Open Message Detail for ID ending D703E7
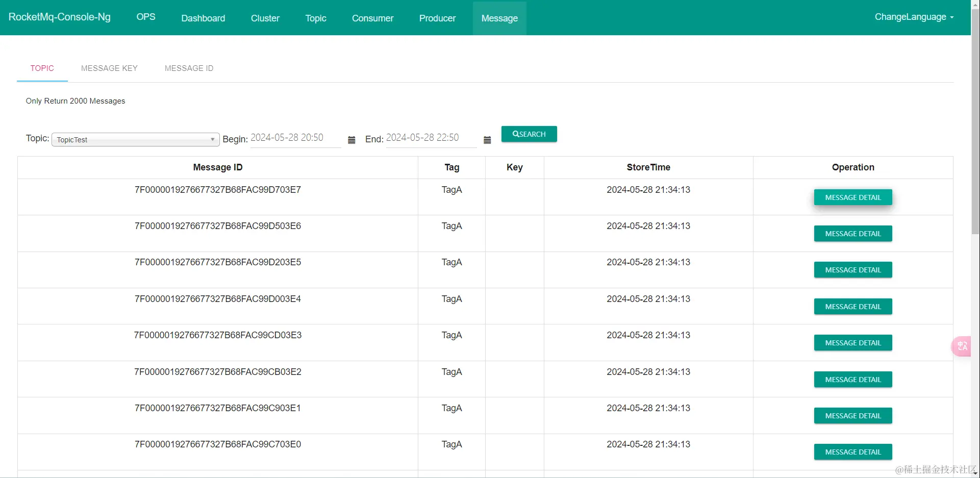Screen dimensions: 980x478 [853, 197]
